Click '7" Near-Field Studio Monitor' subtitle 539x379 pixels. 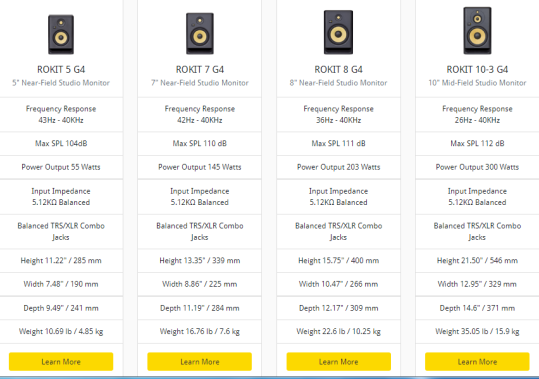point(200,83)
